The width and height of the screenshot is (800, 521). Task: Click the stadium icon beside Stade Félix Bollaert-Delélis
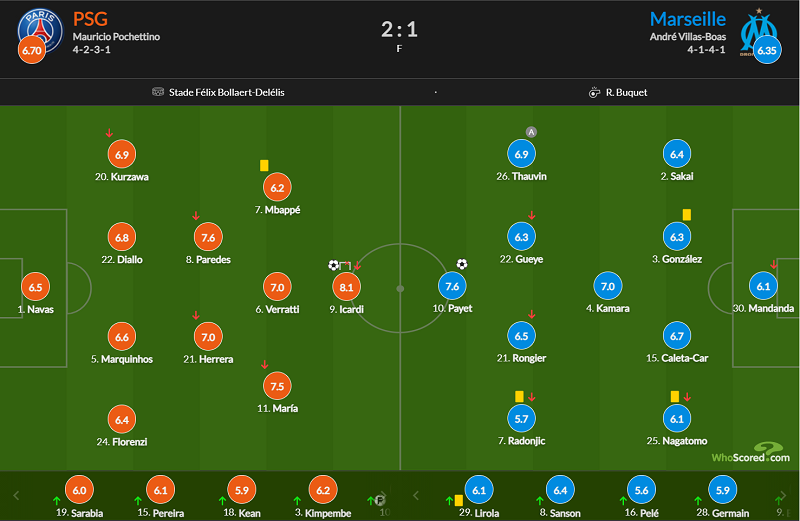pyautogui.click(x=158, y=92)
